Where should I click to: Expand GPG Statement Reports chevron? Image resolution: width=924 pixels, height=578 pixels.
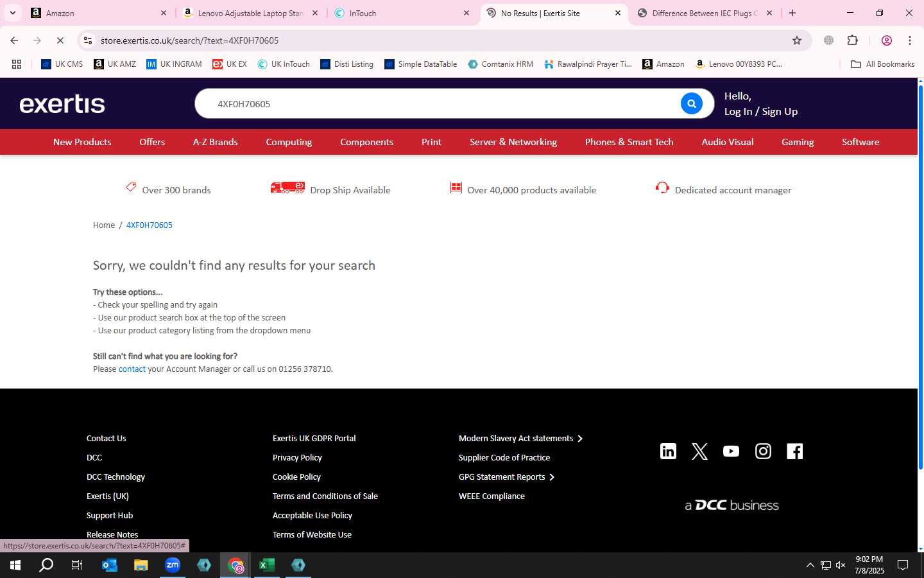552,477
